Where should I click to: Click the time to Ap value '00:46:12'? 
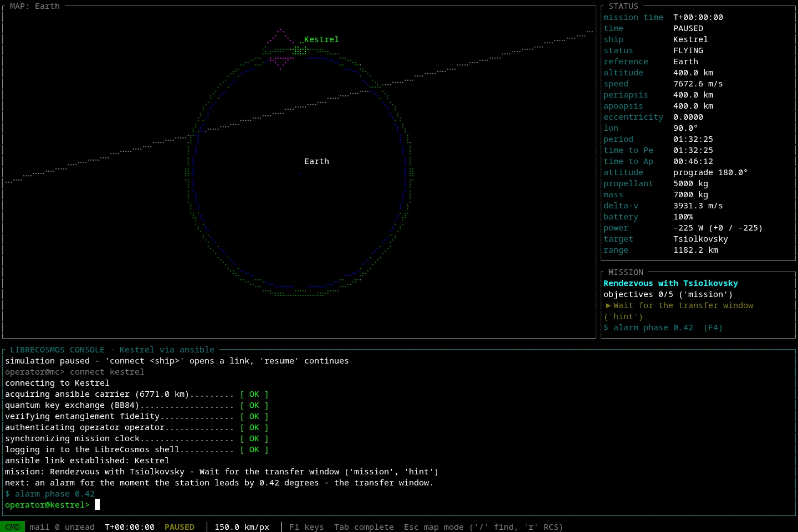pyautogui.click(x=693, y=161)
